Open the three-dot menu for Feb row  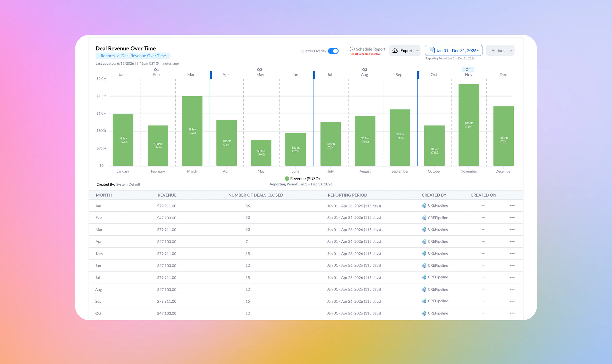tap(512, 218)
